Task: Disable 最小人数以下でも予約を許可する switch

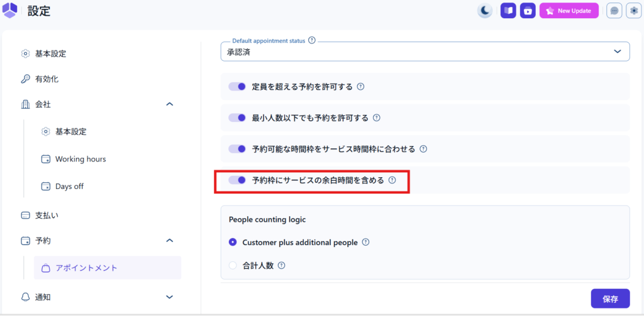Action: (237, 118)
